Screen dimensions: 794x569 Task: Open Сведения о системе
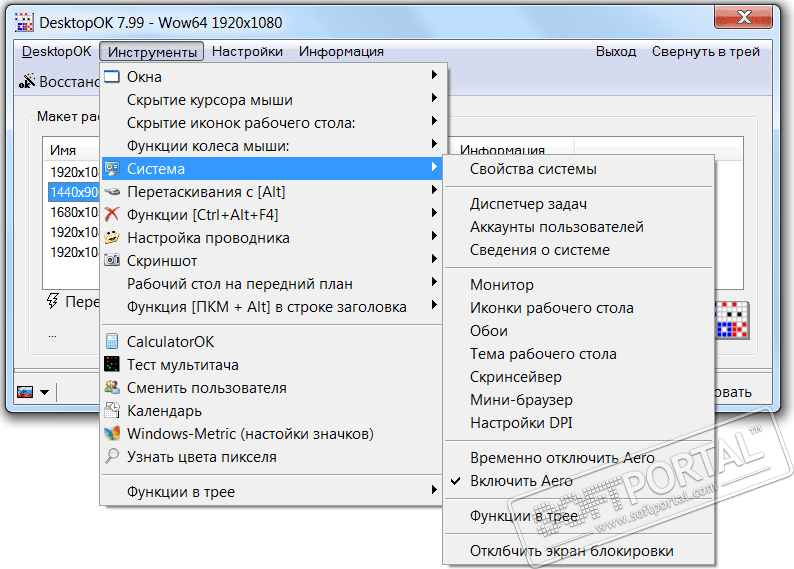(579, 250)
